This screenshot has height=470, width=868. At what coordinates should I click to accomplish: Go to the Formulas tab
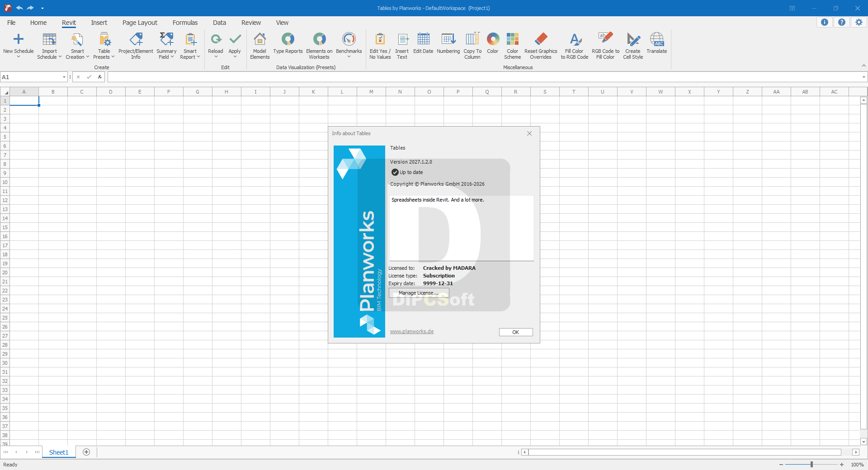click(185, 23)
